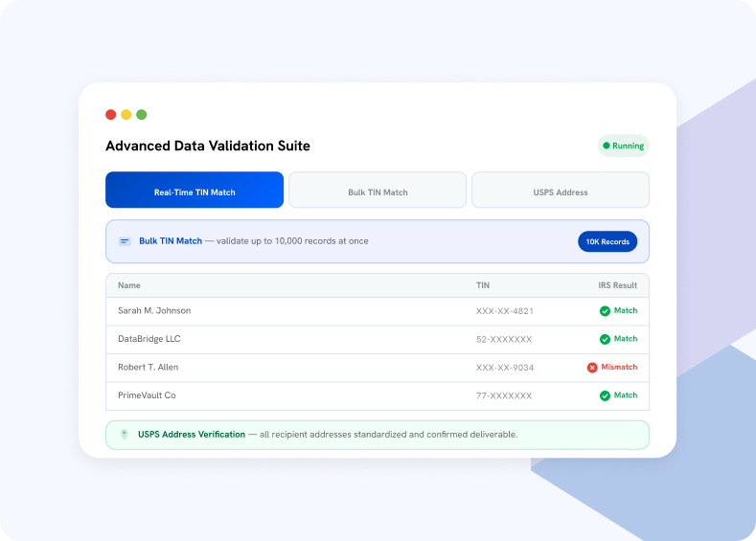Click the Mismatch result label

pyautogui.click(x=619, y=367)
